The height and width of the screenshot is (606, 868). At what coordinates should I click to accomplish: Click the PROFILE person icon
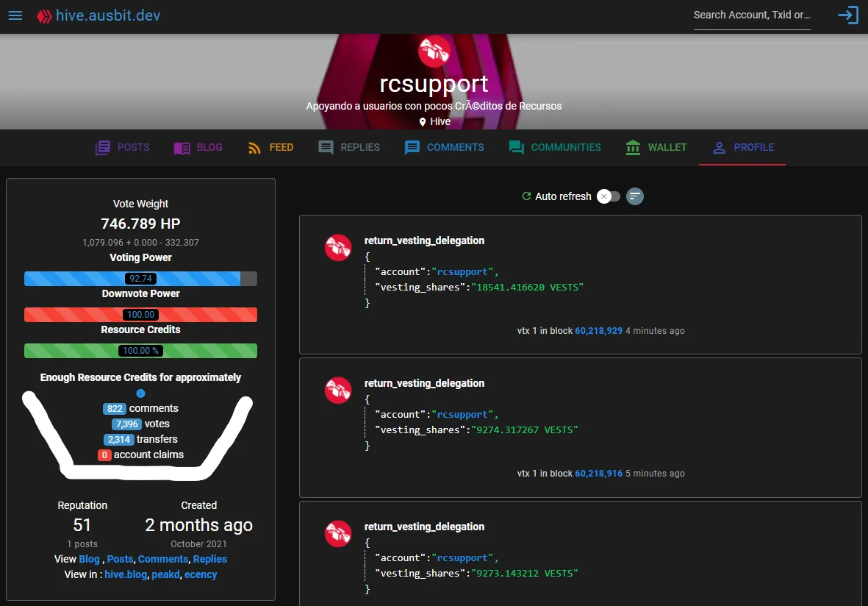tap(719, 147)
